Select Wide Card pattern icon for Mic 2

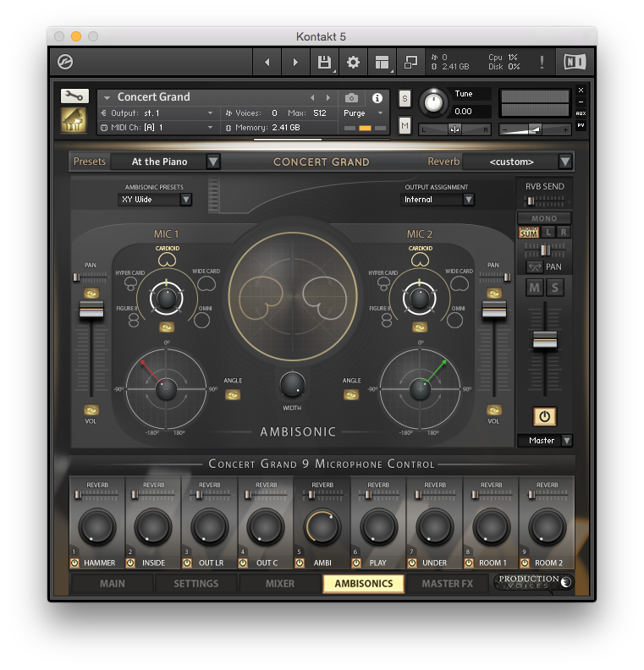point(460,283)
